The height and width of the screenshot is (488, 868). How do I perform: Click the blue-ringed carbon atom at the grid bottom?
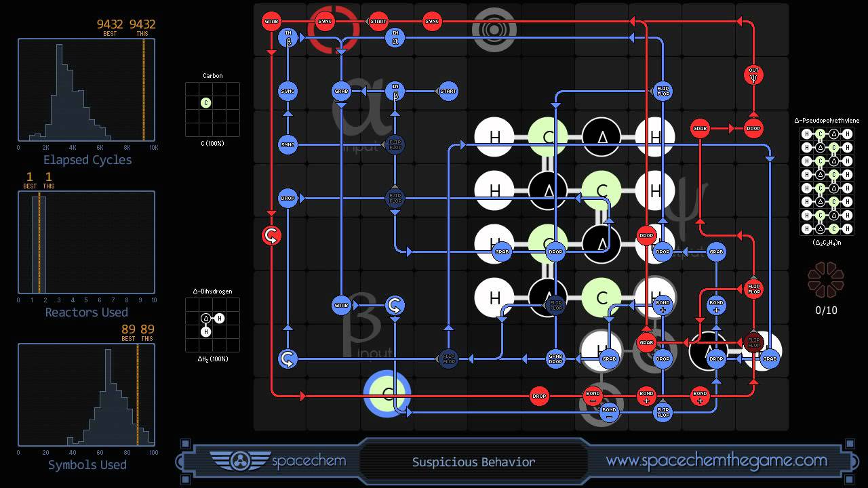tap(388, 394)
